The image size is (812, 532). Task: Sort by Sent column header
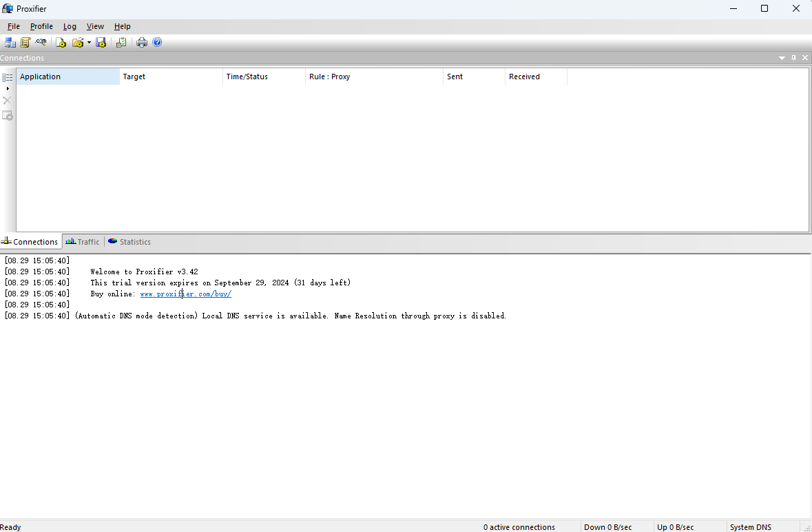click(x=475, y=76)
